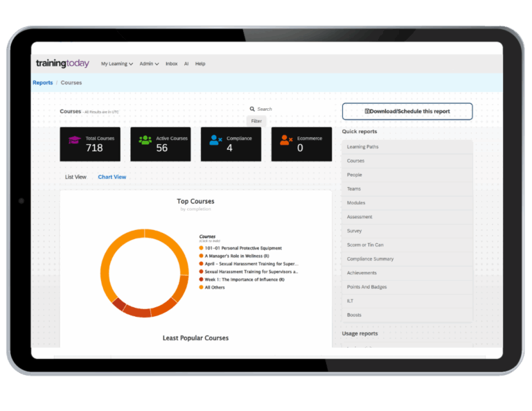
Task: Open the Inbox menu item
Action: click(171, 64)
